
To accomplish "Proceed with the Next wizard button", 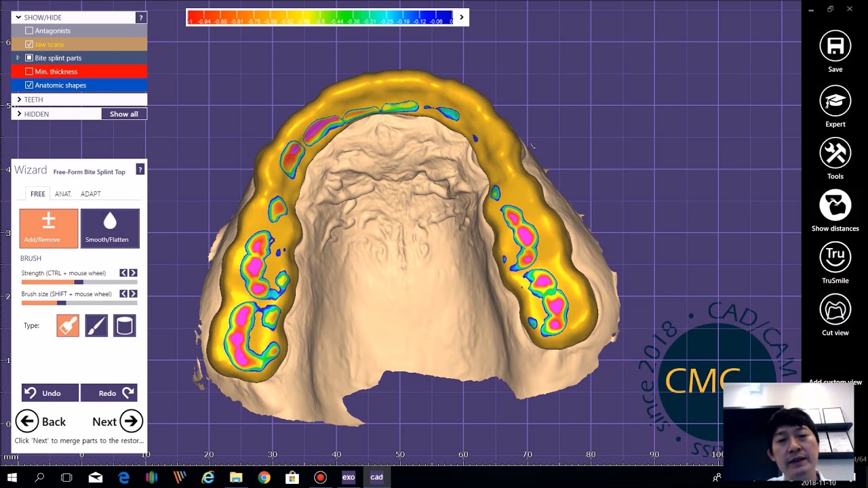I will pyautogui.click(x=117, y=422).
